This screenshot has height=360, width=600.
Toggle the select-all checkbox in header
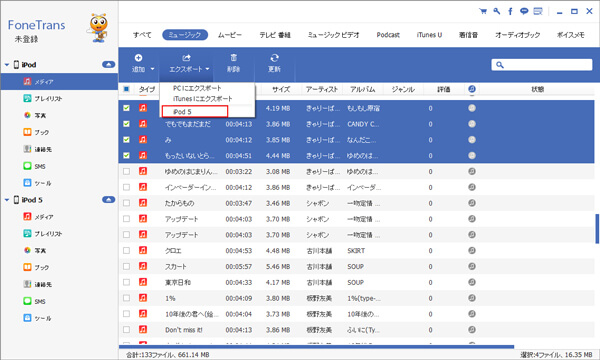[126, 89]
